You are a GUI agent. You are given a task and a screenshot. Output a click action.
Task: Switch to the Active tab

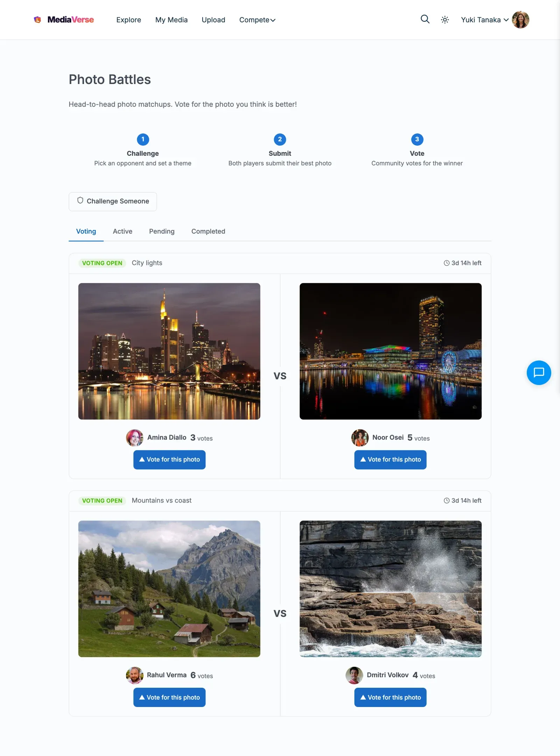122,231
